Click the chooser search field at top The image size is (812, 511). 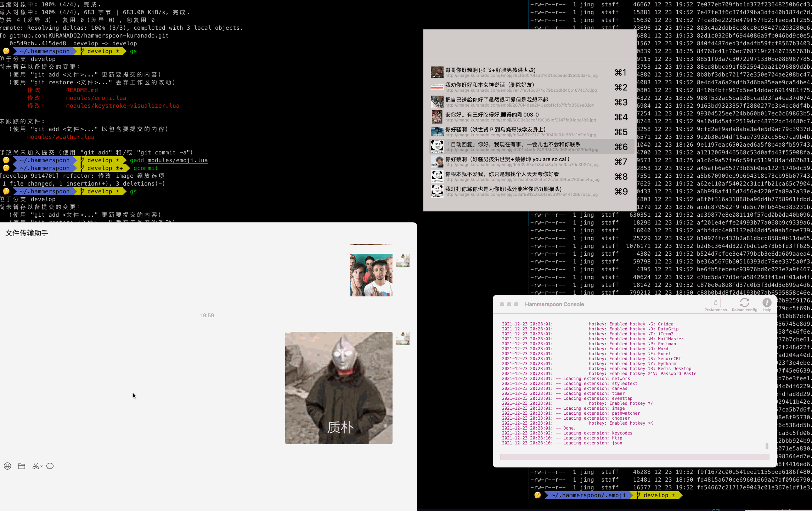[530, 44]
